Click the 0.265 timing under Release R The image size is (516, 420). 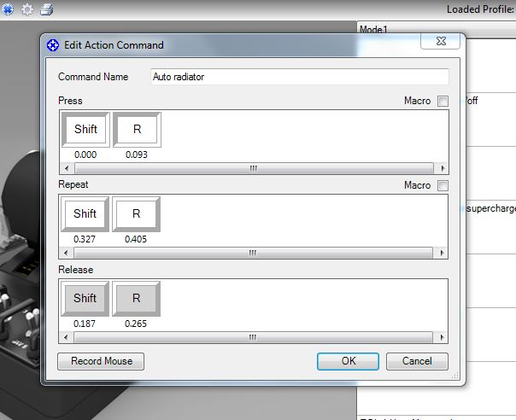pos(136,324)
